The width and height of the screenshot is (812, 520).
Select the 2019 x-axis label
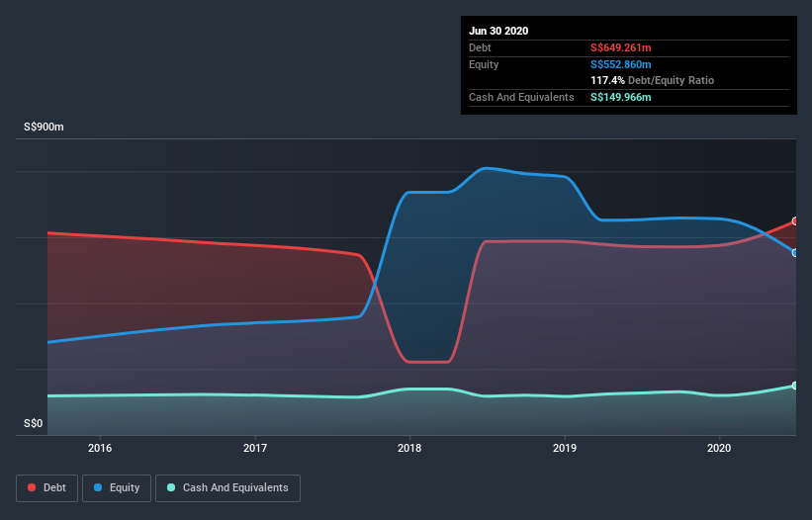tap(565, 448)
